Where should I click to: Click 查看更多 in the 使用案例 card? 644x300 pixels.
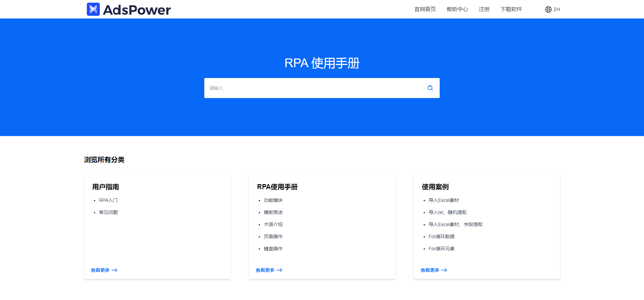point(434,270)
